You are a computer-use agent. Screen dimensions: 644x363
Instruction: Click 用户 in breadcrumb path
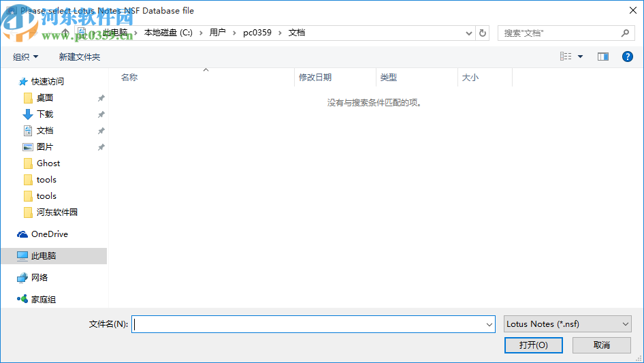[x=217, y=33]
